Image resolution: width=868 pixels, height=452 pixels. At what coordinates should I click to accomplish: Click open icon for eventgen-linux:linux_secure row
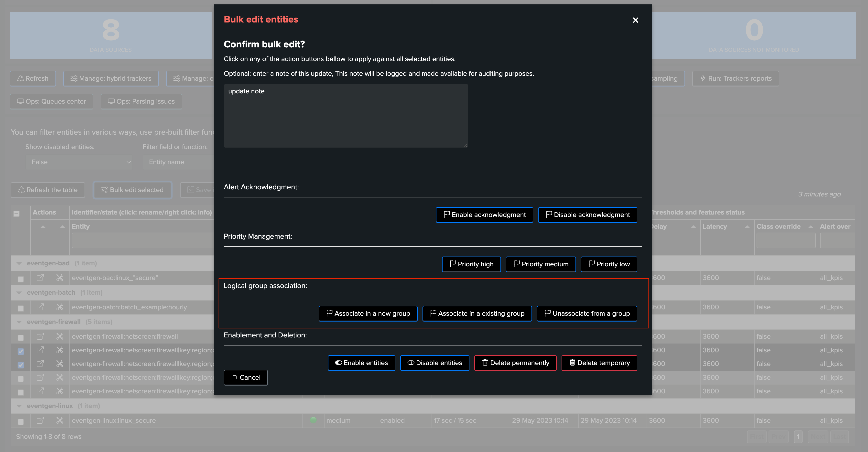point(40,420)
